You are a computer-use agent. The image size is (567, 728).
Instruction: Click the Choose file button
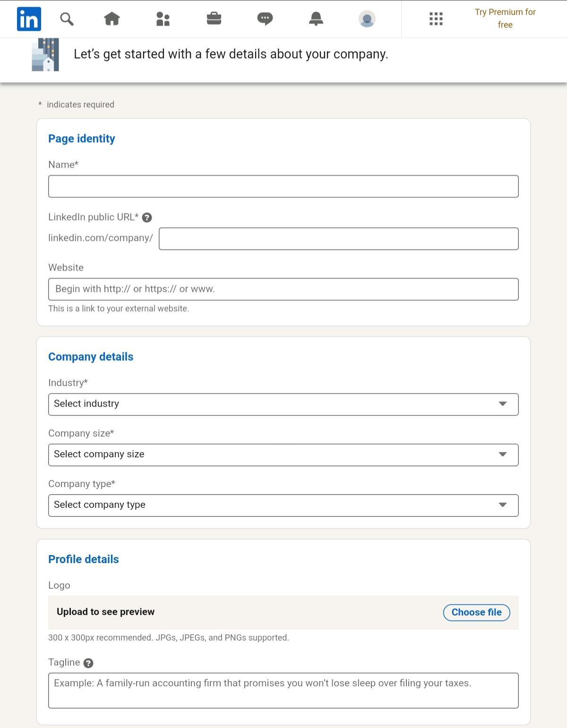pyautogui.click(x=476, y=612)
